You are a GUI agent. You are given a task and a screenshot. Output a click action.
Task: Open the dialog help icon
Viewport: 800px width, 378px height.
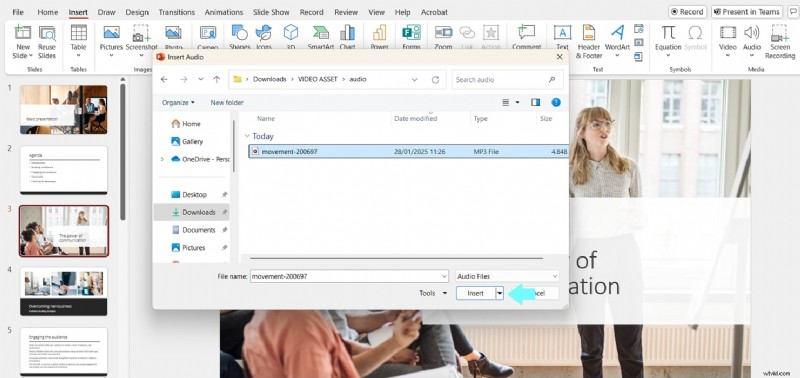pyautogui.click(x=556, y=103)
